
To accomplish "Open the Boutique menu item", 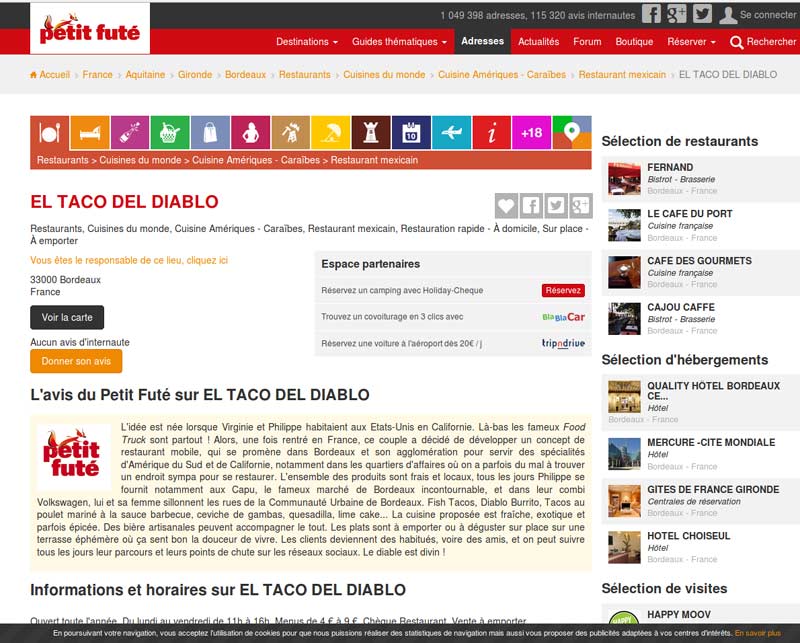I will (634, 42).
